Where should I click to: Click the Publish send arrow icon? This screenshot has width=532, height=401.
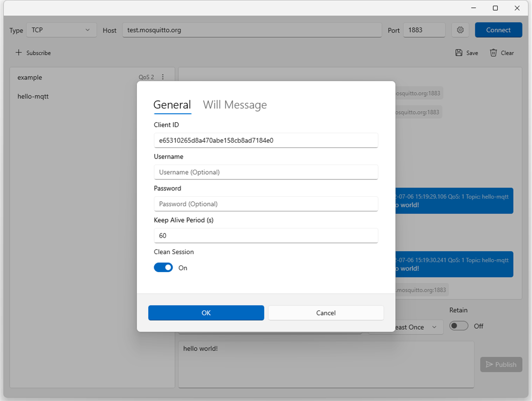coord(489,364)
